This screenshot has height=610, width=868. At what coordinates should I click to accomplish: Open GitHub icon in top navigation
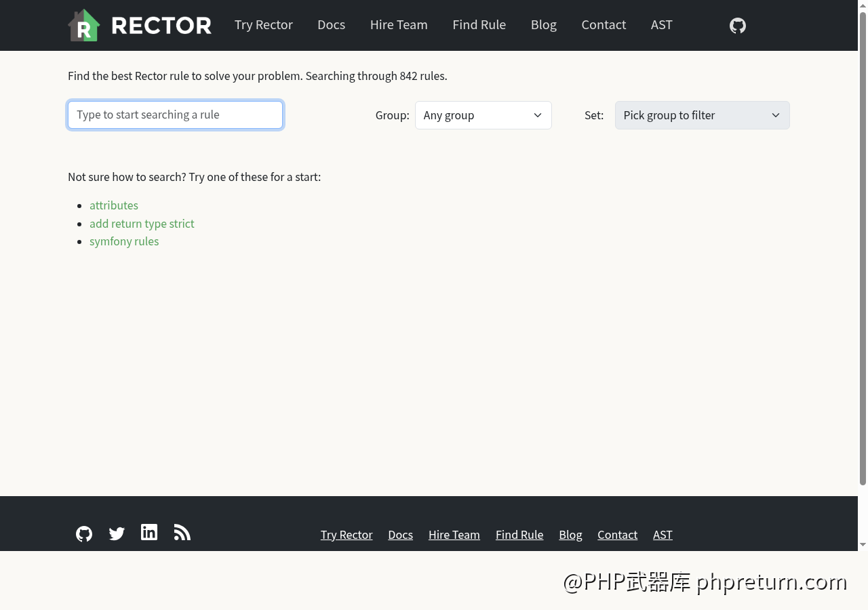pyautogui.click(x=738, y=26)
